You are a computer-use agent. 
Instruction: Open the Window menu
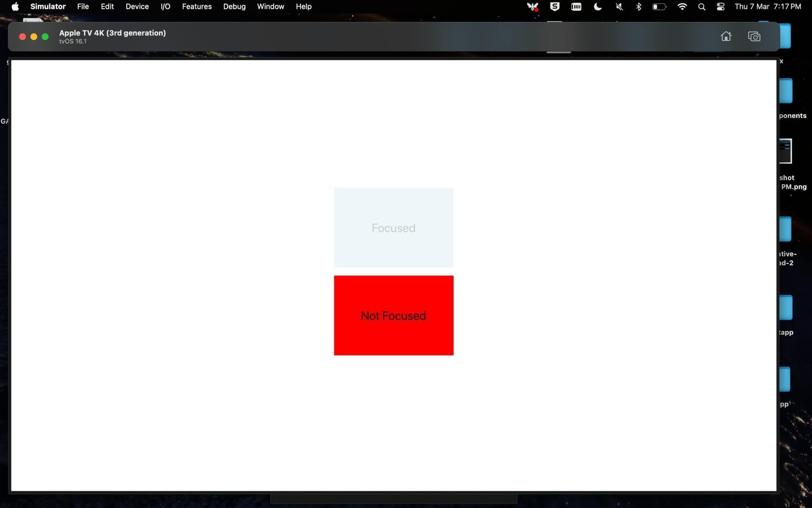pyautogui.click(x=270, y=7)
